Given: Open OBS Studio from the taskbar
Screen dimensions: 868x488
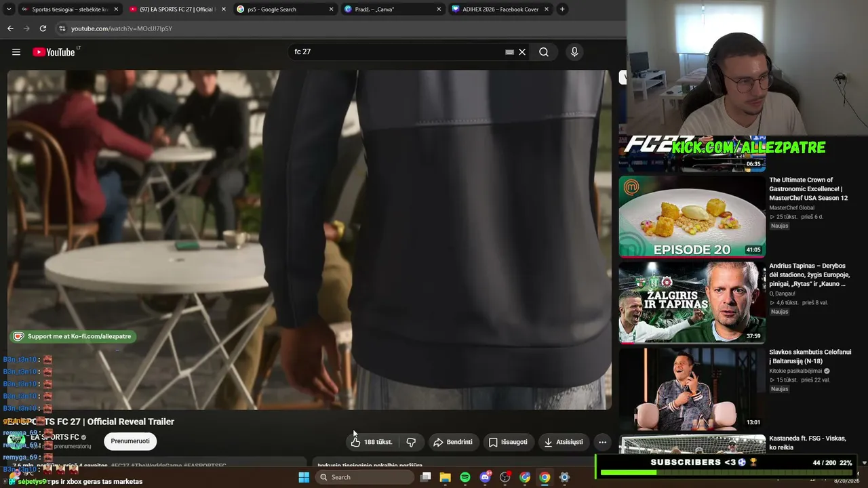Looking at the screenshot, I should tap(505, 477).
